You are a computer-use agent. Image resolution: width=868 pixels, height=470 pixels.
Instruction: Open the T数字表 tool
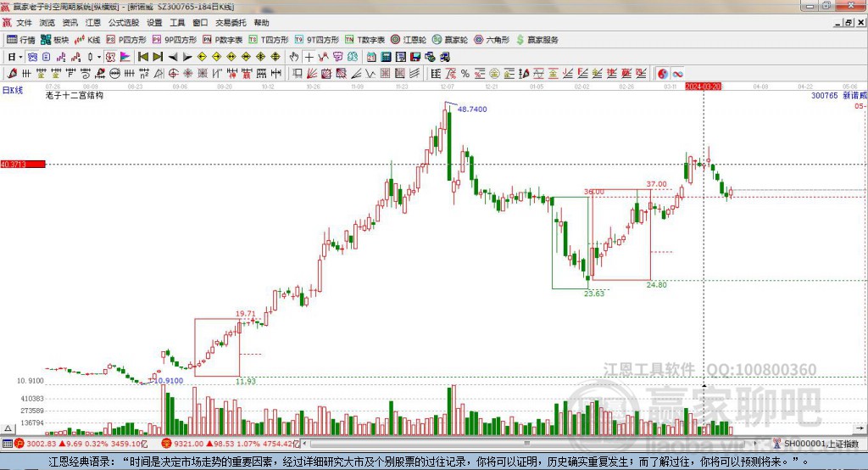tap(364, 40)
